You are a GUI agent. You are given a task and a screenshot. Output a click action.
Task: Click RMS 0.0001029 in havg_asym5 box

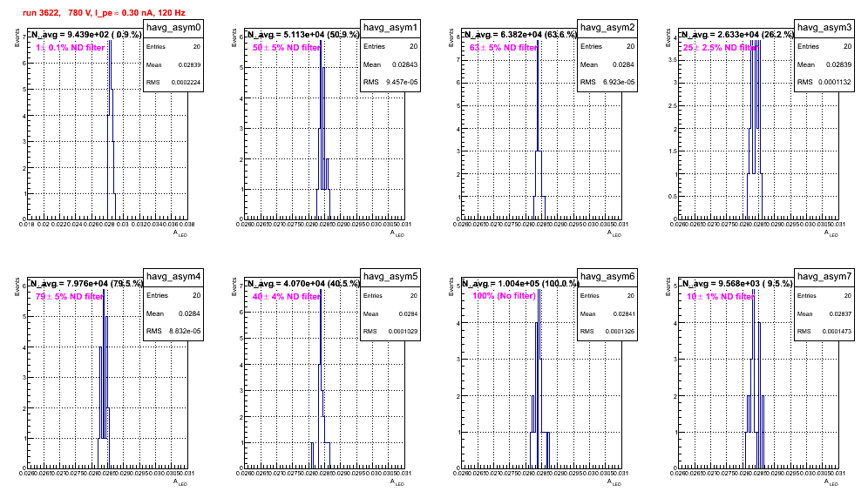[390, 332]
